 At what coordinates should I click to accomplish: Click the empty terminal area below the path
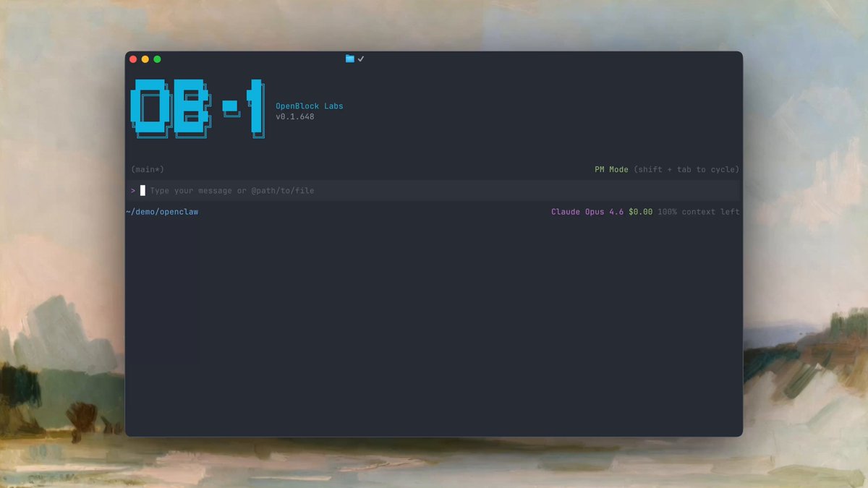[434, 325]
